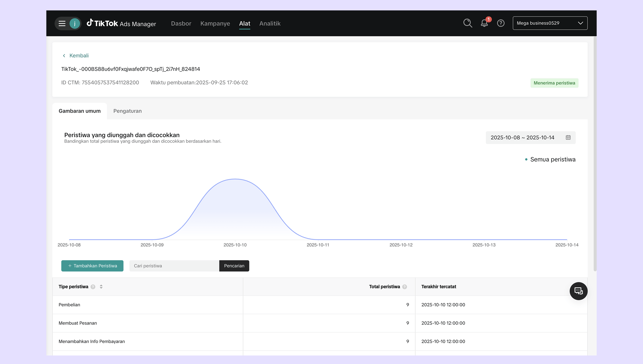643x364 pixels.
Task: Open notifications bell with red badge
Action: [x=484, y=23]
